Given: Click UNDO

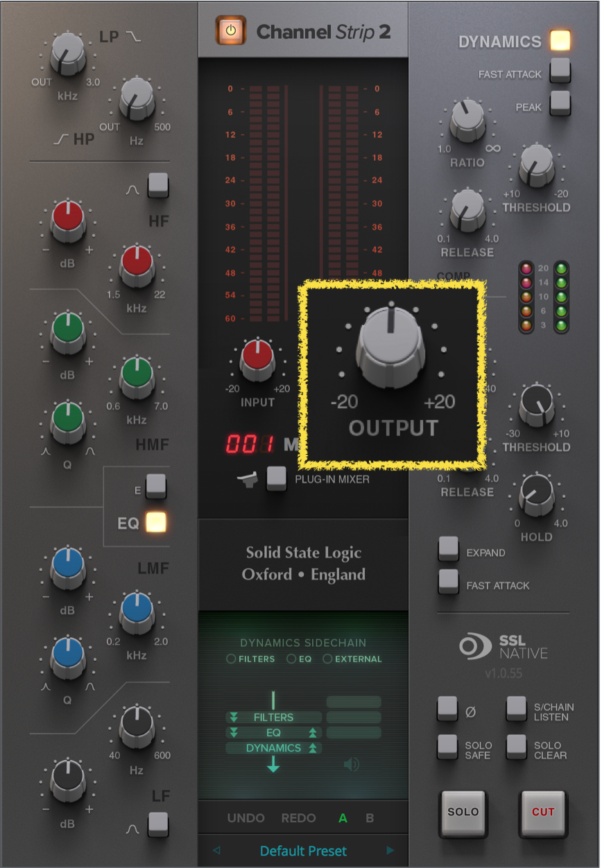Looking at the screenshot, I should 246,818.
